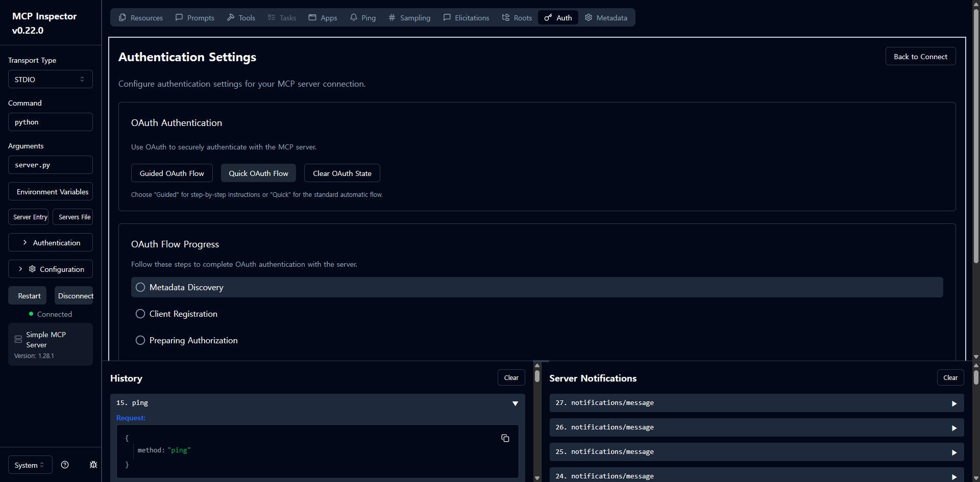
Task: Disconnect from the MCP server
Action: pyautogui.click(x=74, y=295)
